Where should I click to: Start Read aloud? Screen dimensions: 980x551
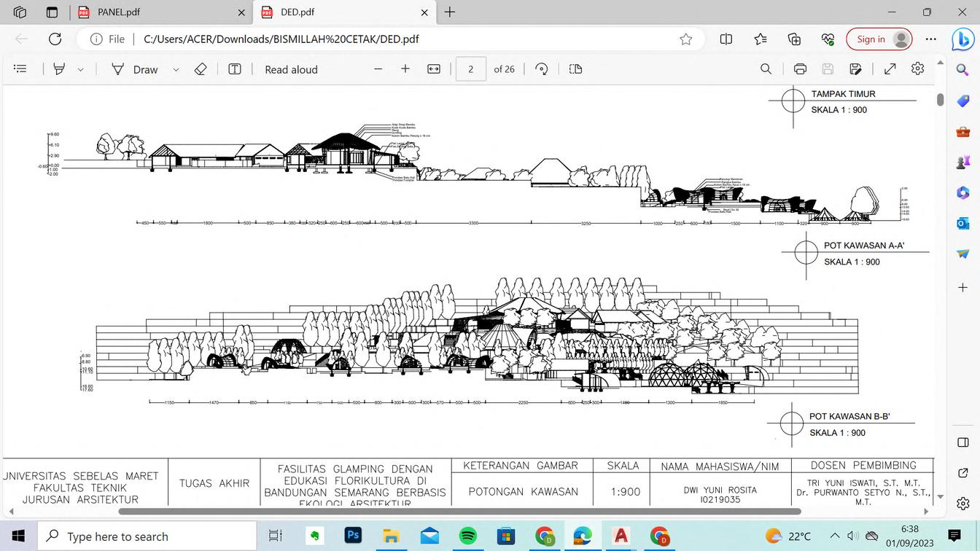pyautogui.click(x=291, y=69)
